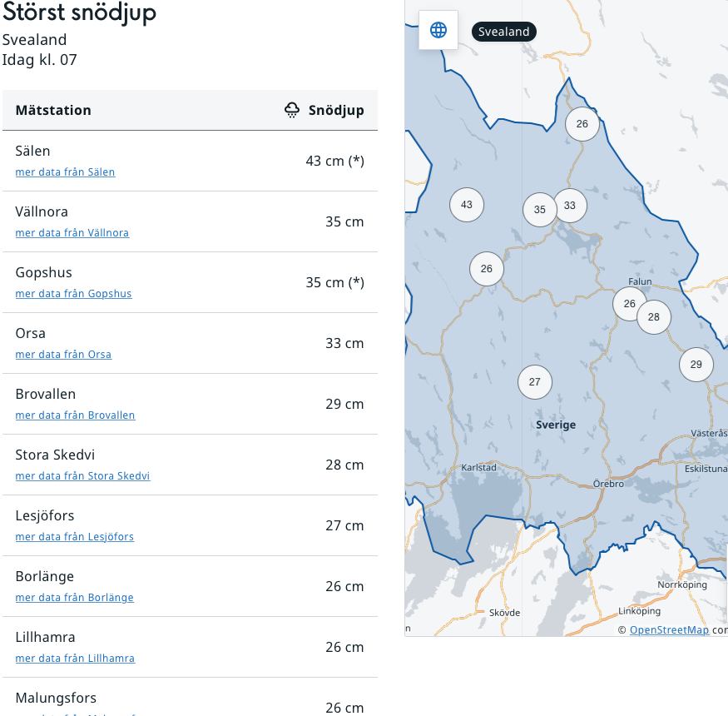Select the 35 cm map marker
Viewport: 728px width, 716px height.
[x=540, y=210]
